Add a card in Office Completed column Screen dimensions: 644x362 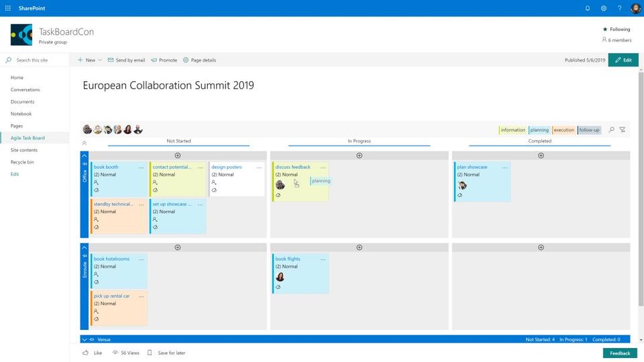click(541, 156)
